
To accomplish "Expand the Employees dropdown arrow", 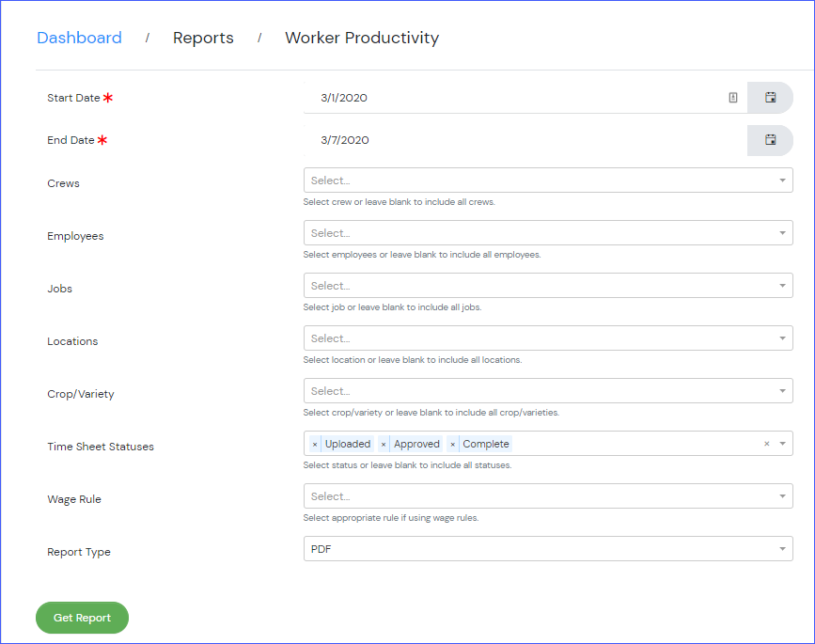I will pos(782,233).
